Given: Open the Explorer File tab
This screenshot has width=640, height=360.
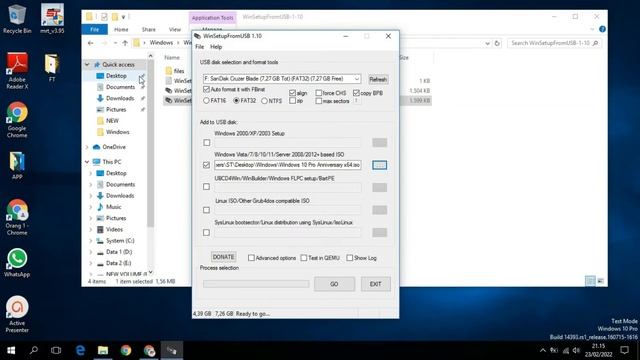Looking at the screenshot, I should click(95, 29).
